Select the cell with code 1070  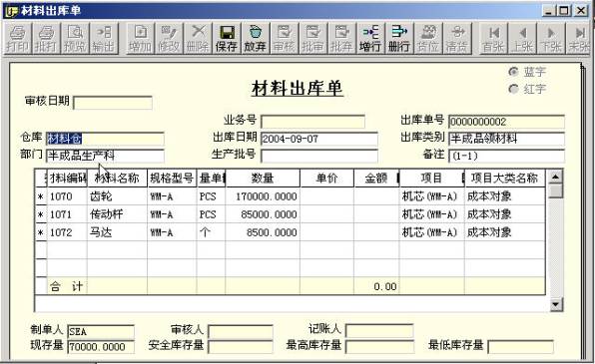[67, 196]
